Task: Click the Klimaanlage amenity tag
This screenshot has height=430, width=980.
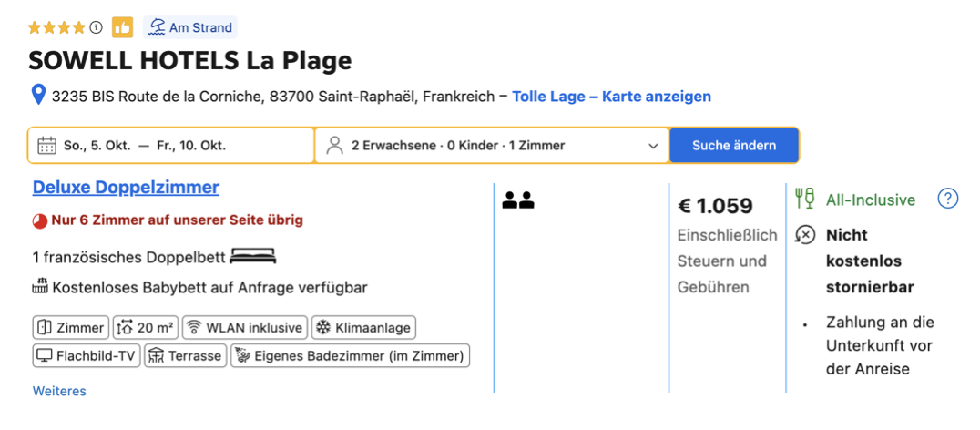Action: [x=363, y=327]
